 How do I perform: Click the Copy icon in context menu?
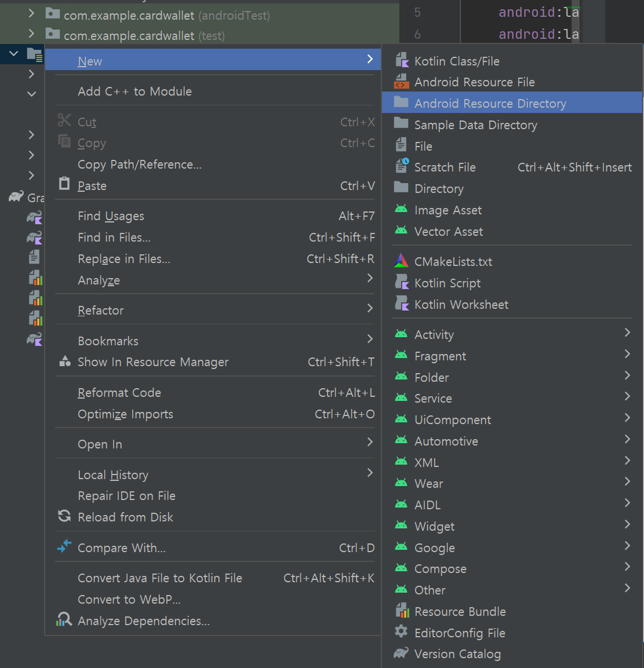(64, 141)
